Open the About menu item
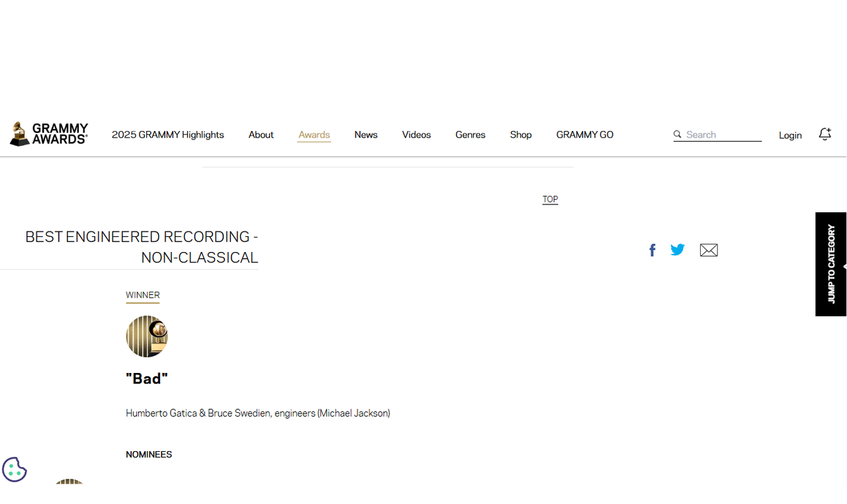The height and width of the screenshot is (504, 847). 261,135
